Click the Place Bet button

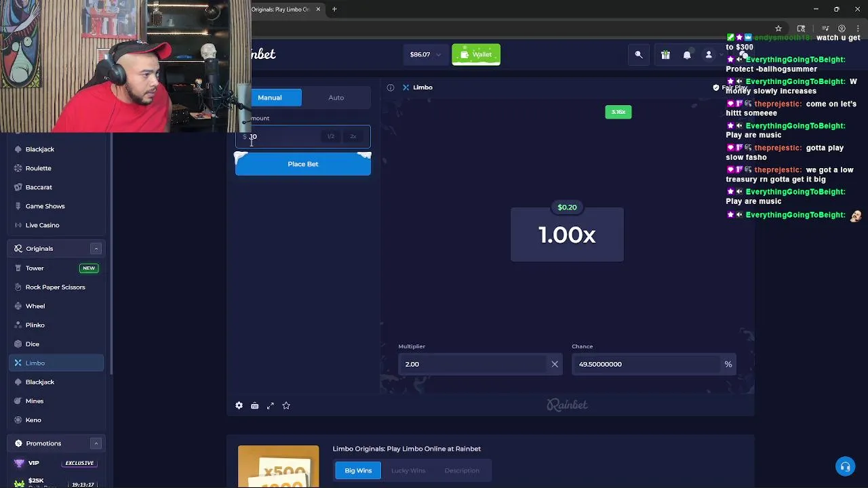pyautogui.click(x=303, y=164)
